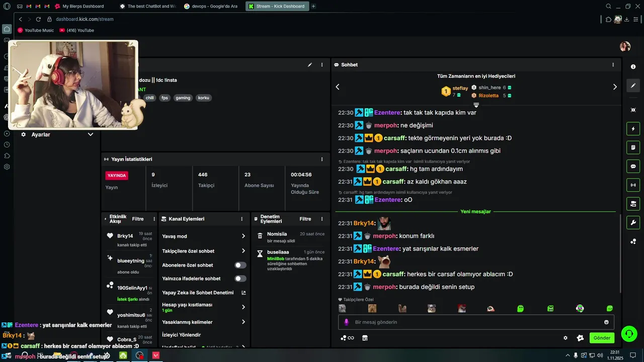Screen dimensions: 644x362
Task: Open Yayın İstatistikleri three-dot menu
Action: point(322,159)
